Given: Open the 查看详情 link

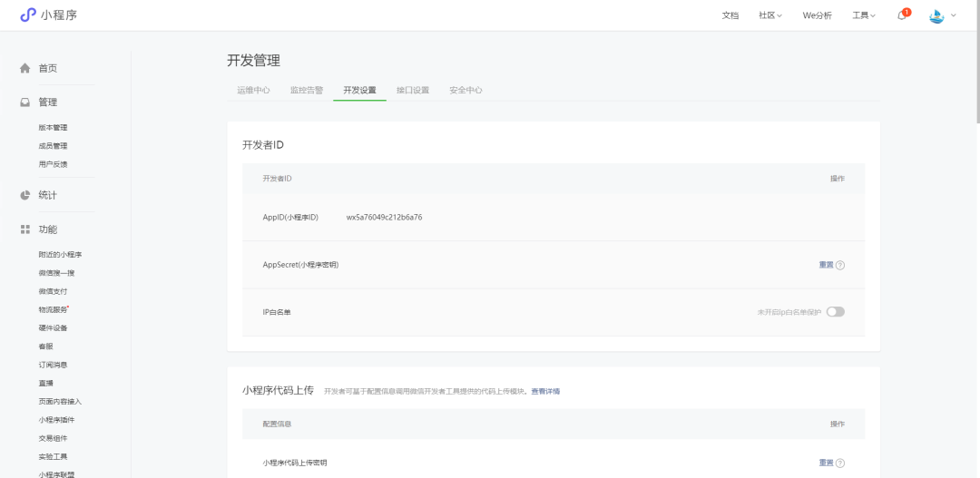Looking at the screenshot, I should tap(545, 391).
